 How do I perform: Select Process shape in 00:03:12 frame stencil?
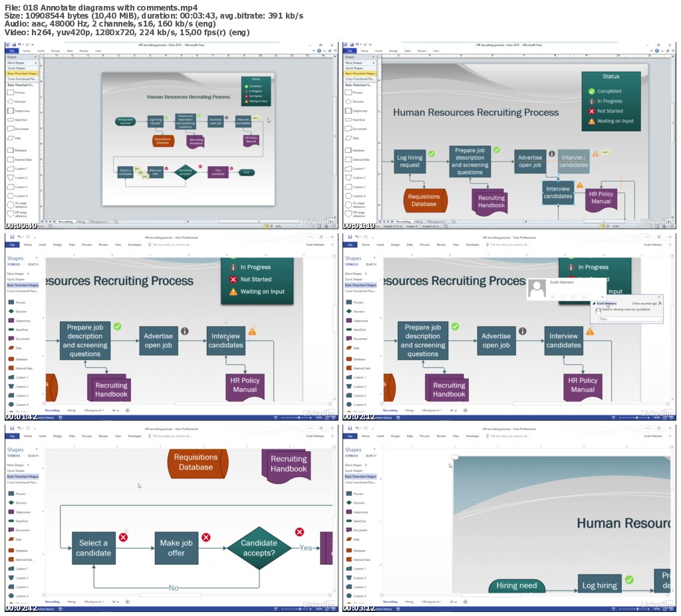coord(355,494)
